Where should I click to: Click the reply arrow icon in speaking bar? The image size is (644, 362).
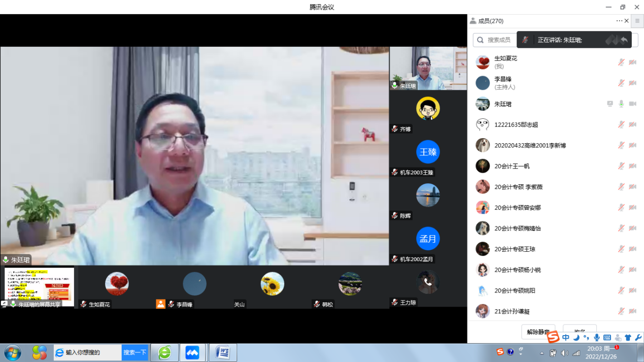[624, 40]
